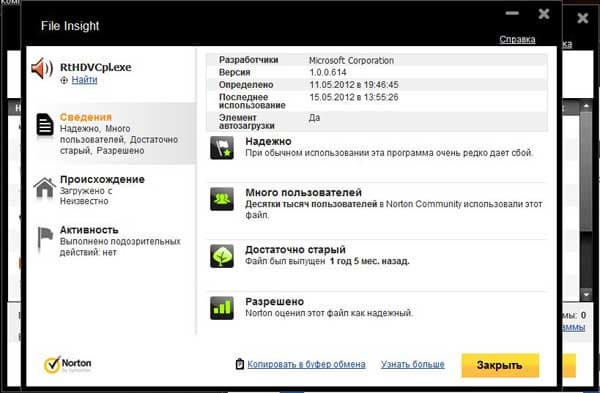The image size is (600, 393).
Task: Click the Много пользователей heading
Action: click(x=303, y=192)
